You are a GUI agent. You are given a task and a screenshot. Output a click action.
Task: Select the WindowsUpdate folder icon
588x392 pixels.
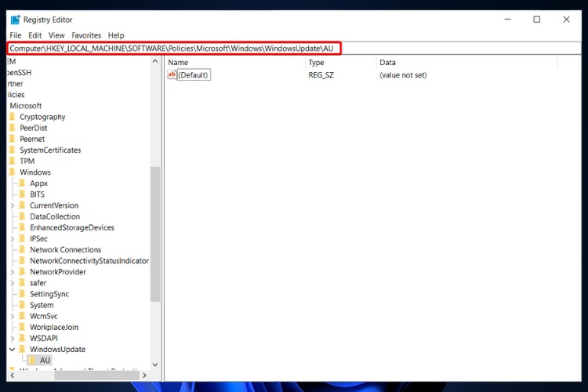coord(22,349)
